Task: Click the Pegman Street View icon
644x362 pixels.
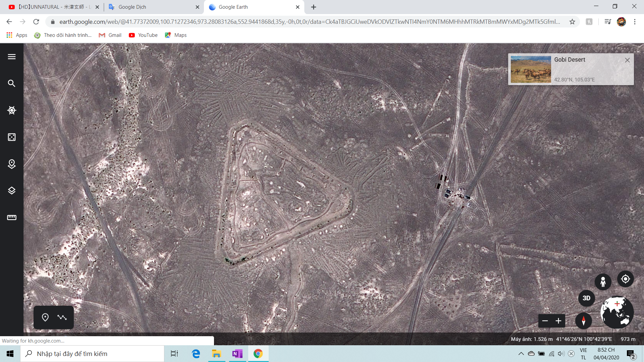Action: pos(603,282)
